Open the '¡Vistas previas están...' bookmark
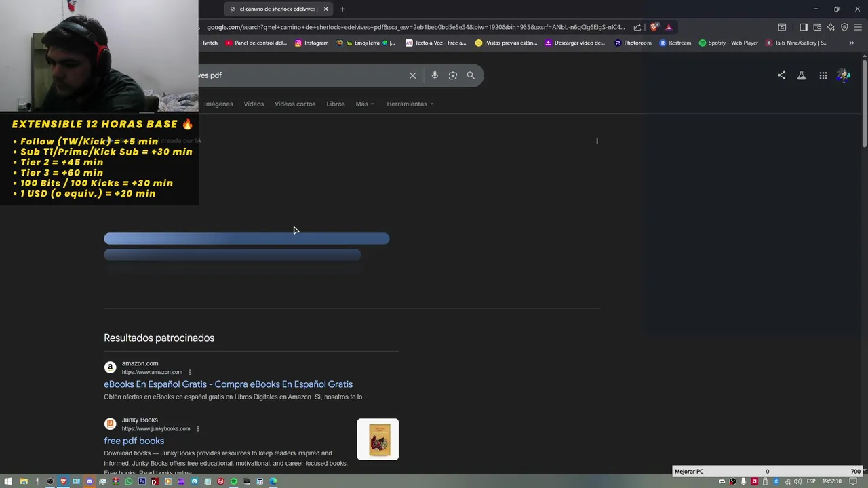Viewport: 868px width, 488px height. (x=506, y=43)
